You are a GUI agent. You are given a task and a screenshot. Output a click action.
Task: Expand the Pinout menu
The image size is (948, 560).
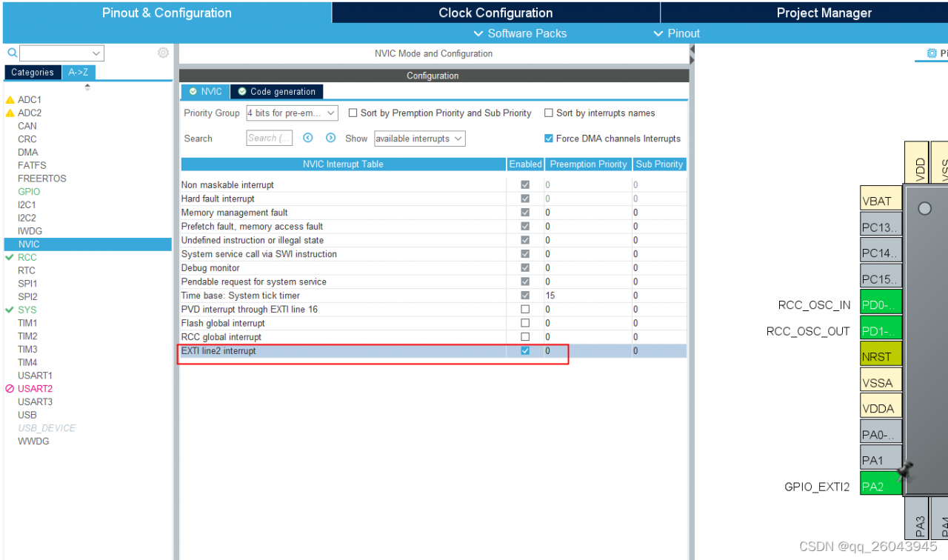677,33
